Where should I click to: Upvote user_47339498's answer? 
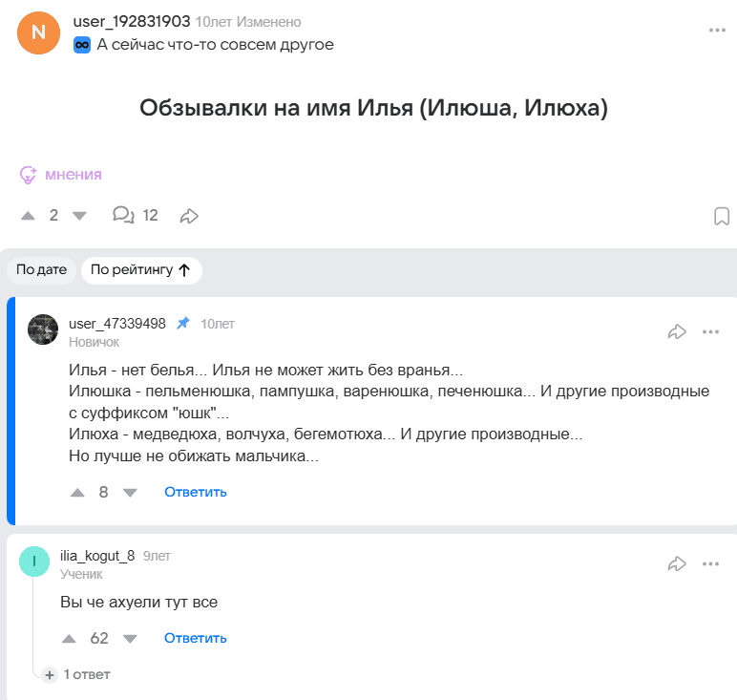coord(78,493)
